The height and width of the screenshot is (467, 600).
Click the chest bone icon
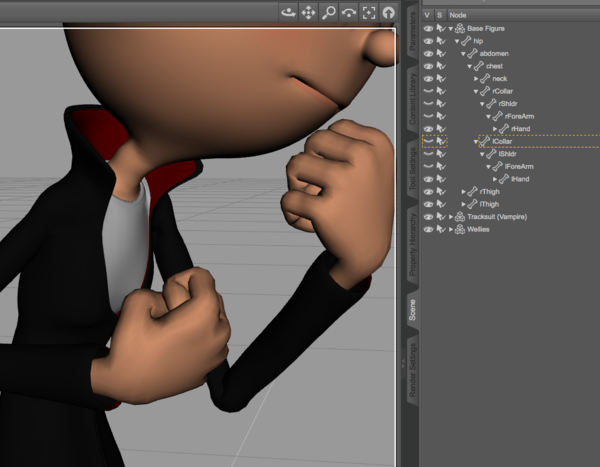pyautogui.click(x=479, y=66)
